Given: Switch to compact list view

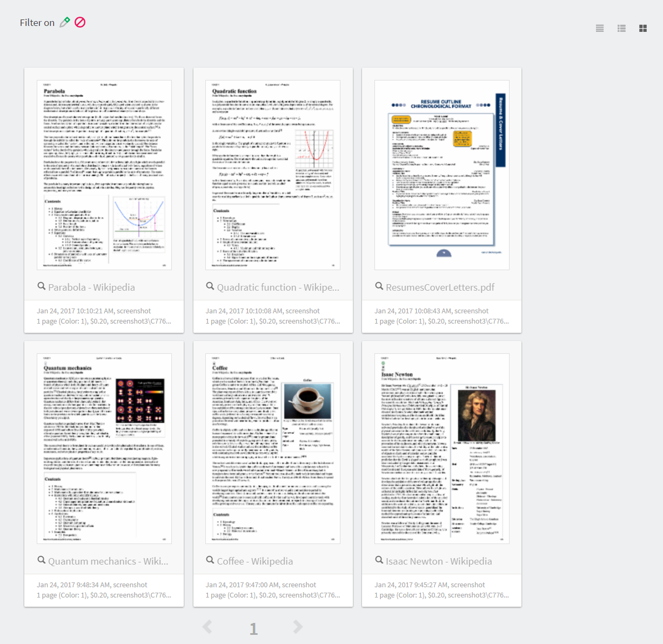Looking at the screenshot, I should [600, 29].
